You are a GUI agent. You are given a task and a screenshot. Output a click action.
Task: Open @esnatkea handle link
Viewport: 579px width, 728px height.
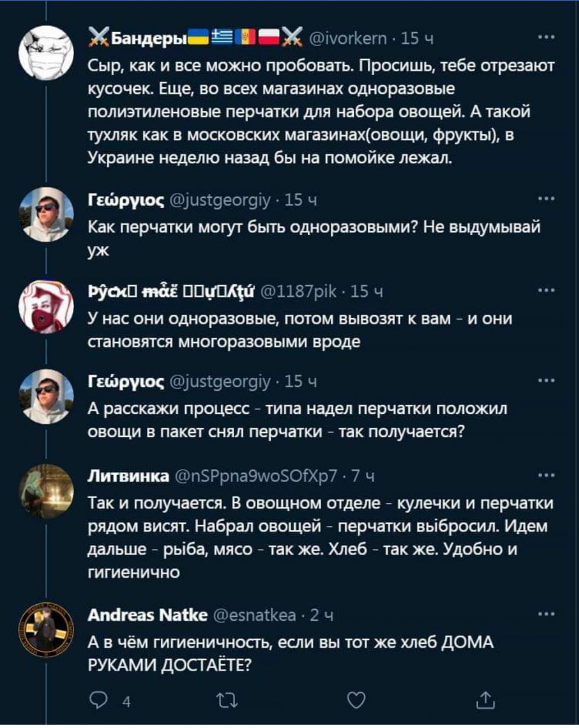click(x=256, y=616)
